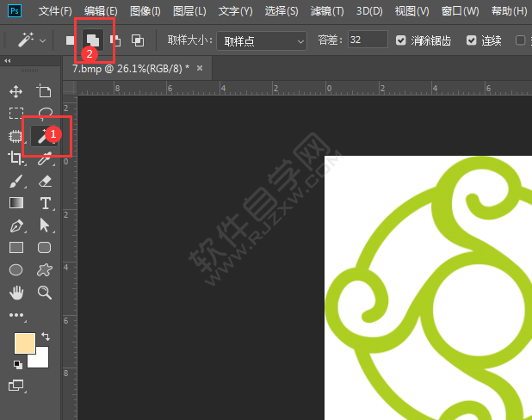Open the Edit Toolbar three-dots menu
532x420 pixels.
pos(16,315)
